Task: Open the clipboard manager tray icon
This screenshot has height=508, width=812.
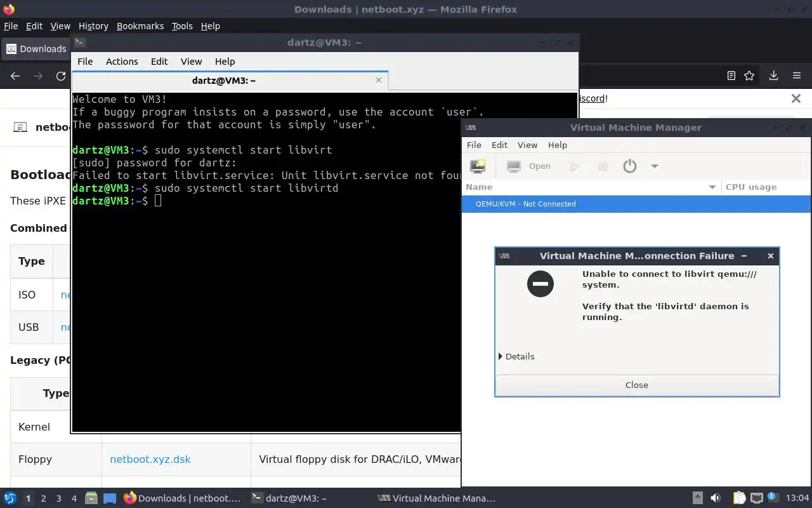Action: (x=739, y=498)
